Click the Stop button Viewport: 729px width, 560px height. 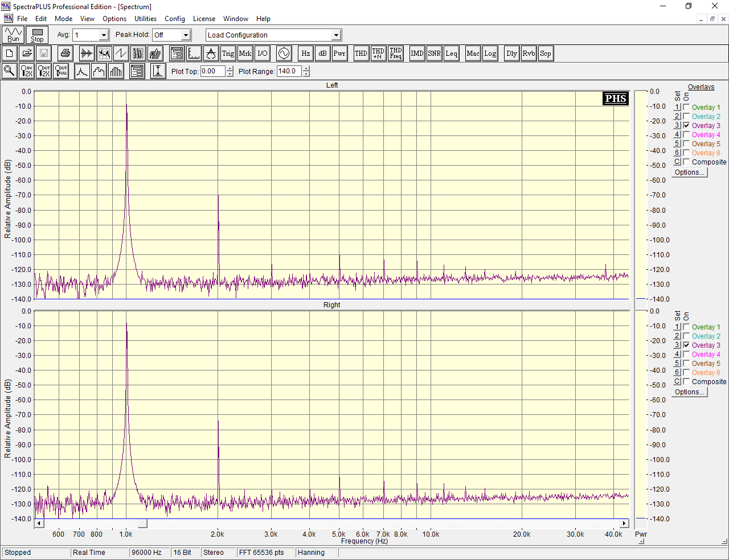37,35
